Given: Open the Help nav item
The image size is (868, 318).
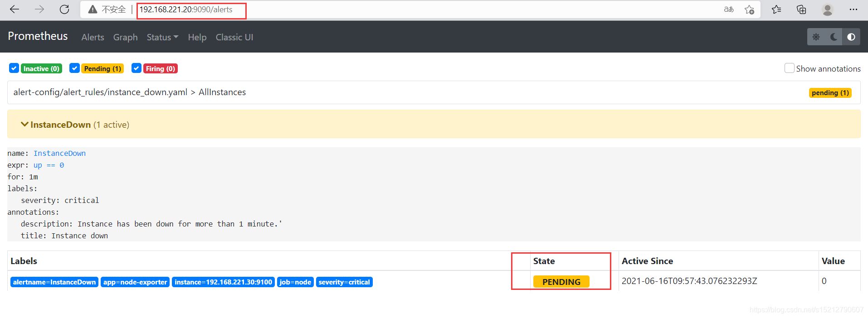Looking at the screenshot, I should tap(197, 37).
